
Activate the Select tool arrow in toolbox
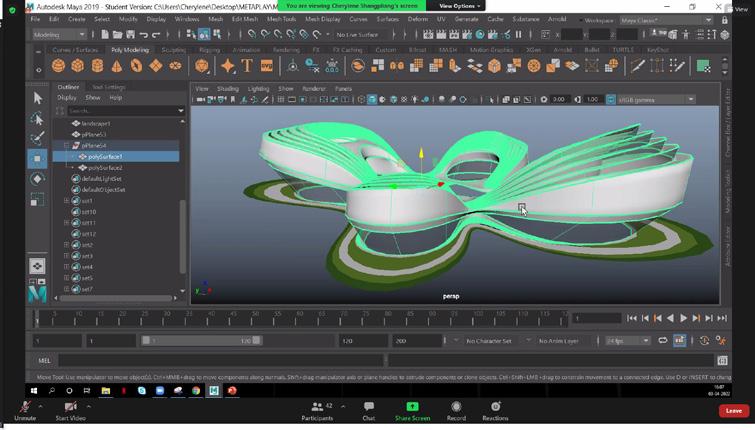tap(38, 98)
